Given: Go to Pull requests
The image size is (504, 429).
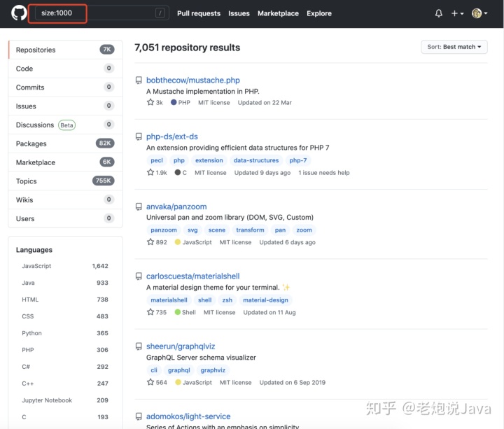Looking at the screenshot, I should click(x=199, y=13).
